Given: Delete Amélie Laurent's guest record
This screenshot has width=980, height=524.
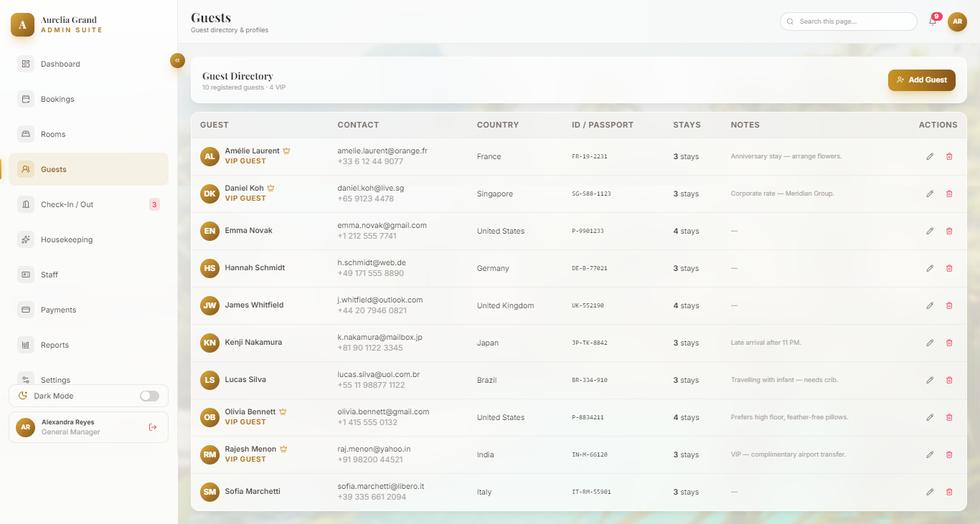Looking at the screenshot, I should pyautogui.click(x=949, y=156).
